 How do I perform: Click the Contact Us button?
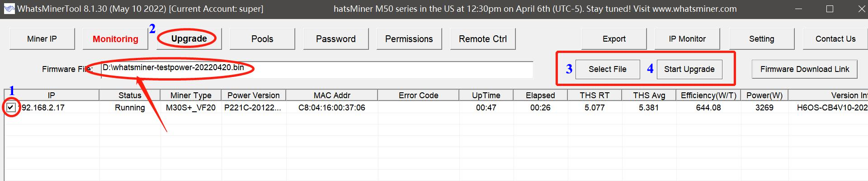coord(835,39)
